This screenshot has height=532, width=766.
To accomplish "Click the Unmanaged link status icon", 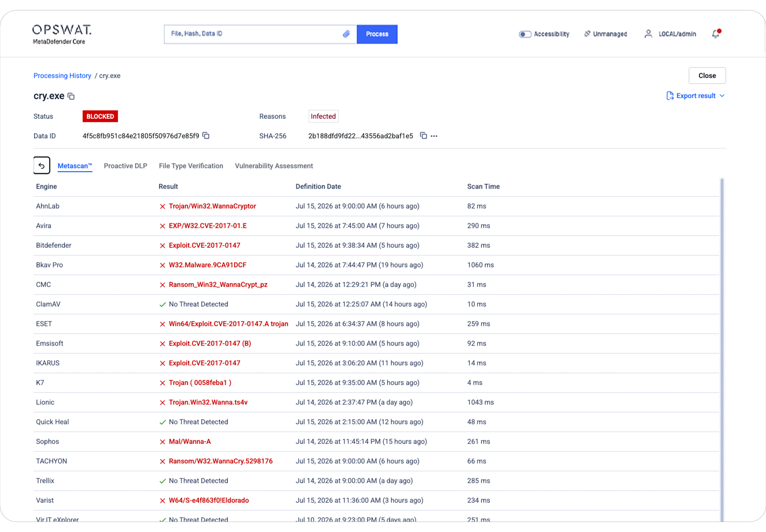I will pyautogui.click(x=587, y=34).
